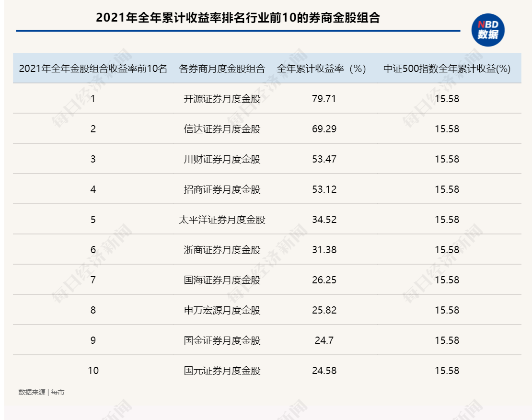Select the 开源证券月度金股 cell
Screen dimensions: 532x420
pos(222,99)
